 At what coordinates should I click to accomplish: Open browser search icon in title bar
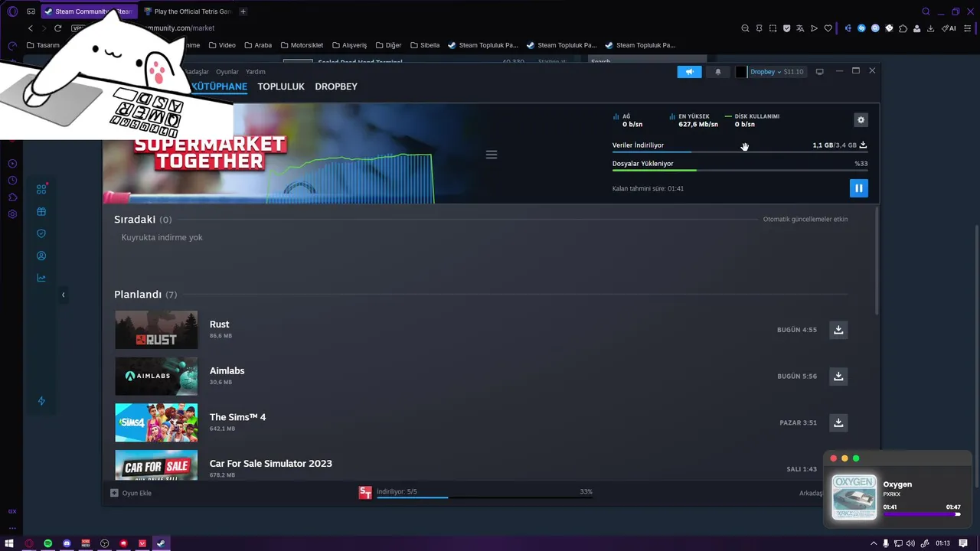(926, 11)
